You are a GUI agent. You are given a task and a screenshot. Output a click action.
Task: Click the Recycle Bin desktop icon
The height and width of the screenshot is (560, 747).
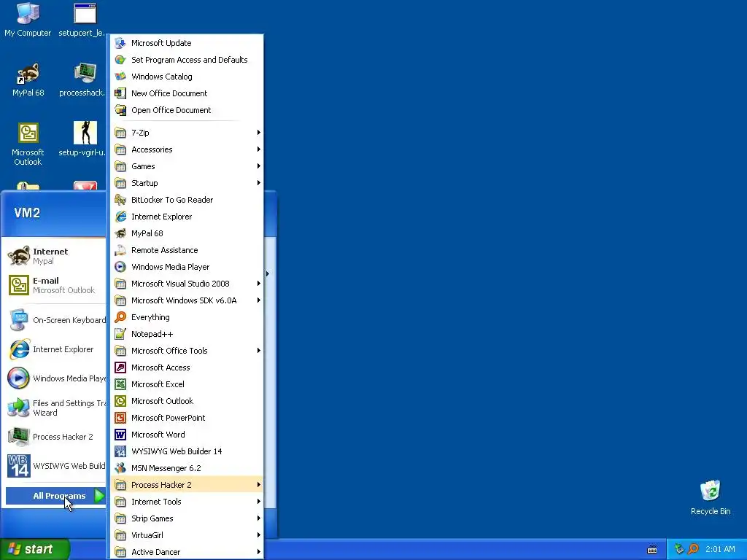point(711,497)
